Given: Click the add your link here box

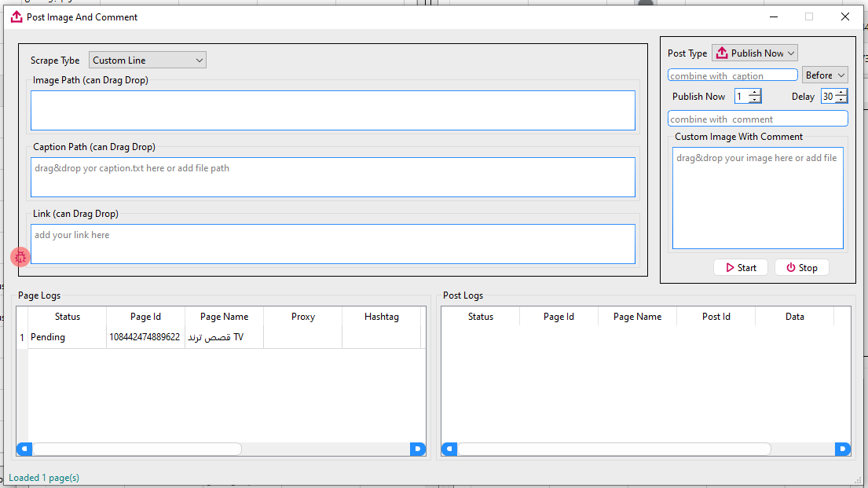Looking at the screenshot, I should (330, 244).
